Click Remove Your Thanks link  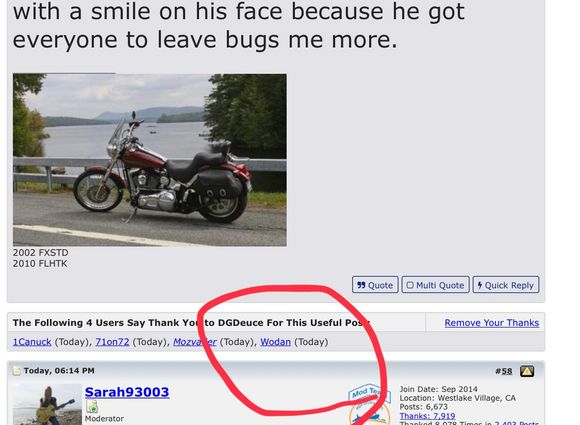pos(492,323)
